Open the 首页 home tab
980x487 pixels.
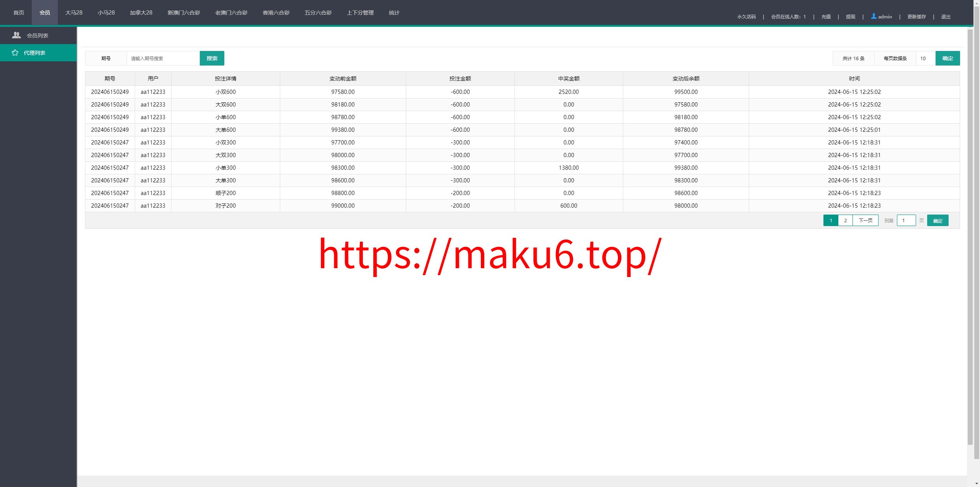pos(18,13)
